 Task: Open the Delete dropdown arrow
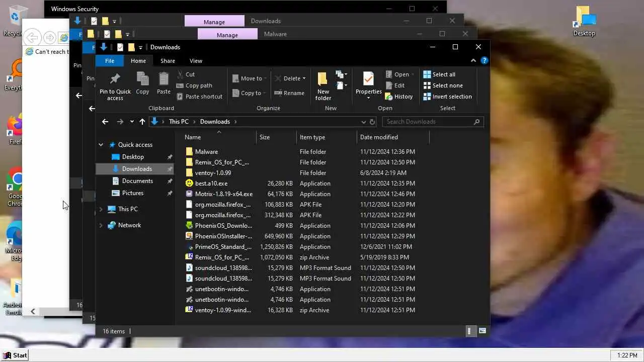point(304,78)
